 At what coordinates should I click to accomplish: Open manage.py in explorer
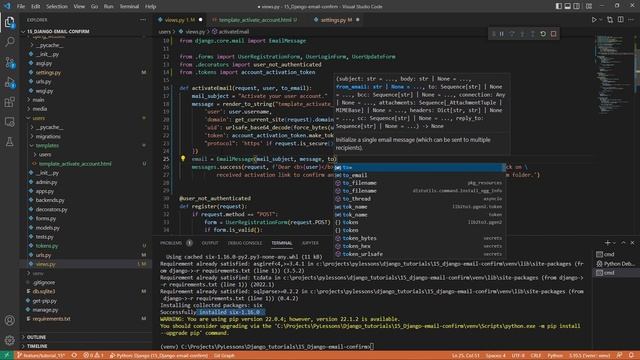pos(45,310)
